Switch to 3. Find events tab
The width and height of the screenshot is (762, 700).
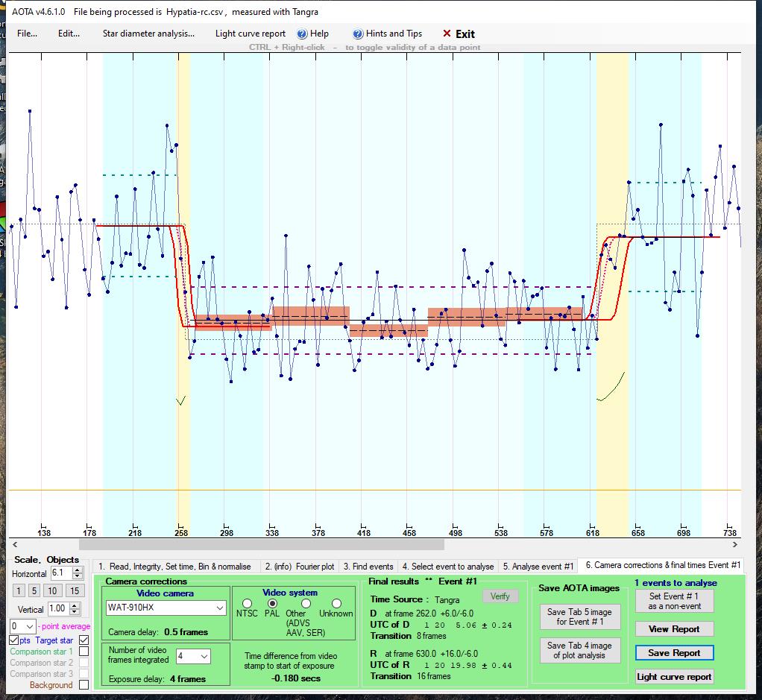[368, 567]
